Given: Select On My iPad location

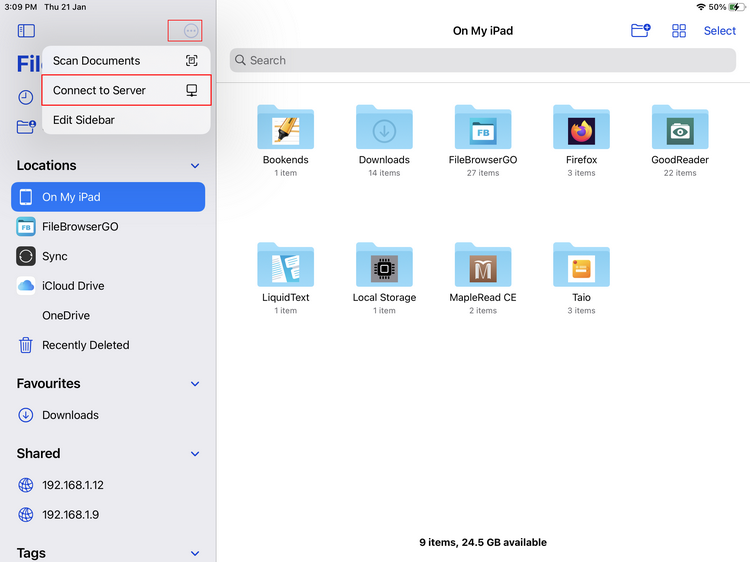Looking at the screenshot, I should (108, 197).
